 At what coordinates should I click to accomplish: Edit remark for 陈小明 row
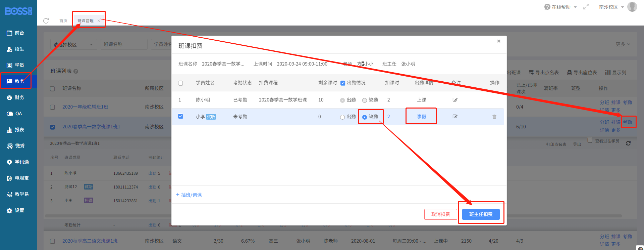(x=455, y=100)
